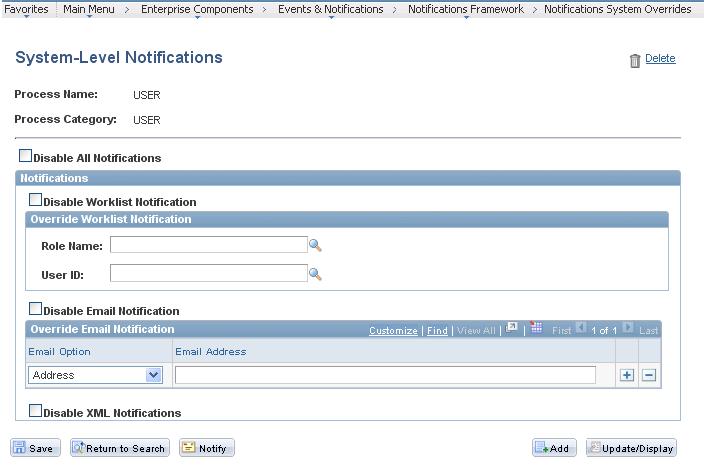Click the Customize grid link

pyautogui.click(x=393, y=330)
